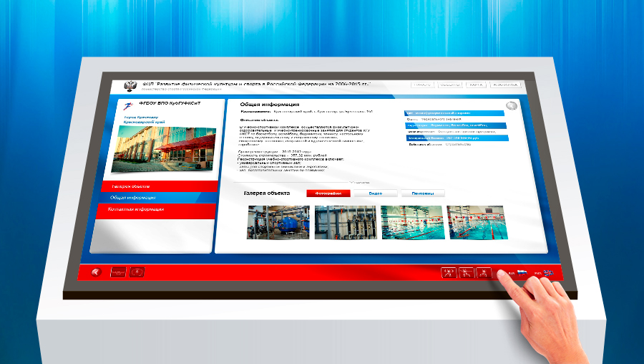Image resolution: width=644 pixels, height=364 pixels.
Task: Select the first sport pictogram icon
Action: pos(449,273)
